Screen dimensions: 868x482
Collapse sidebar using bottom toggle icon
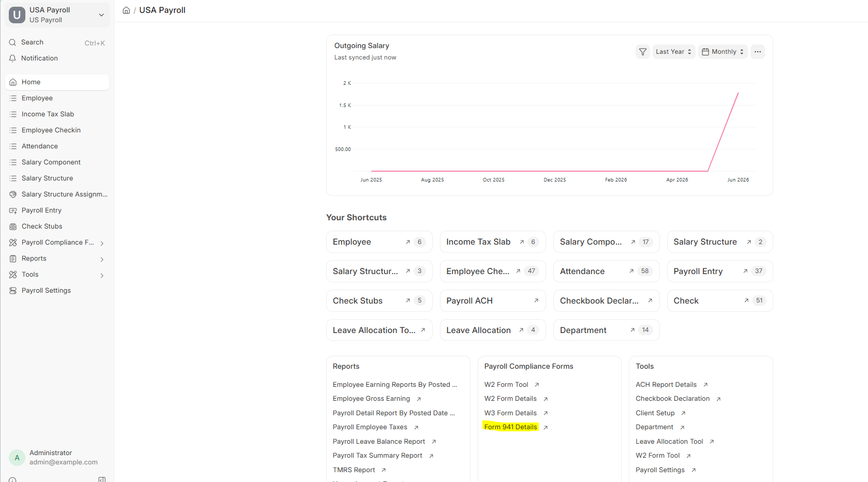[x=102, y=479]
